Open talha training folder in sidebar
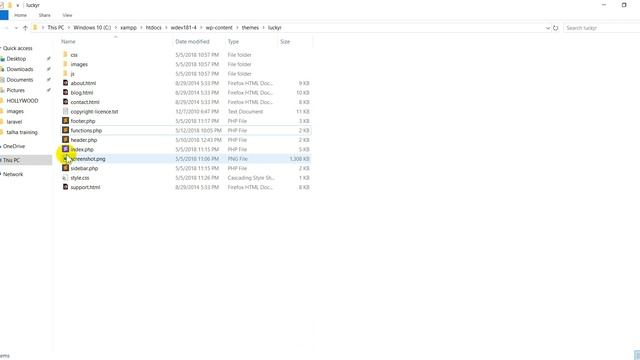The width and height of the screenshot is (640, 360). (22, 132)
